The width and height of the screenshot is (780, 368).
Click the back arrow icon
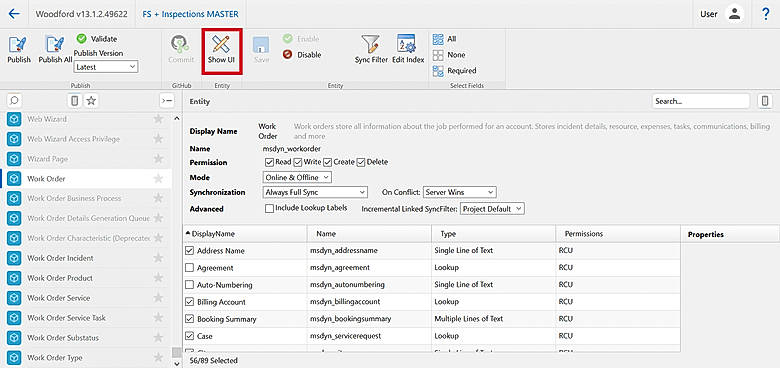(14, 14)
